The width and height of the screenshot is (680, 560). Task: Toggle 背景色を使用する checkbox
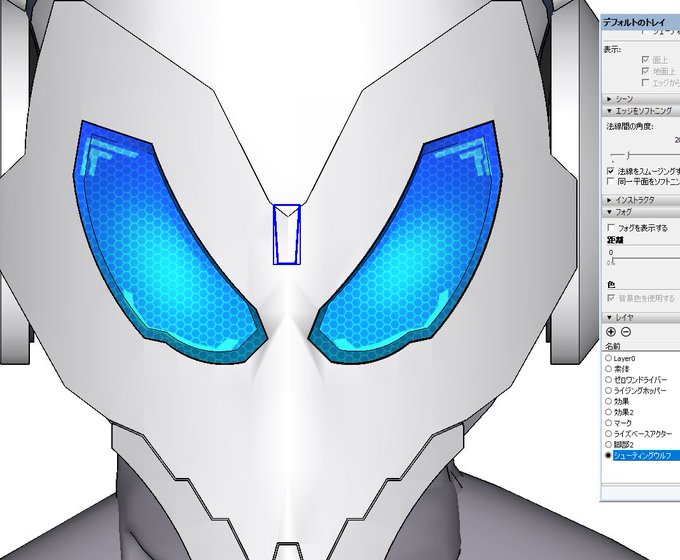click(x=611, y=298)
